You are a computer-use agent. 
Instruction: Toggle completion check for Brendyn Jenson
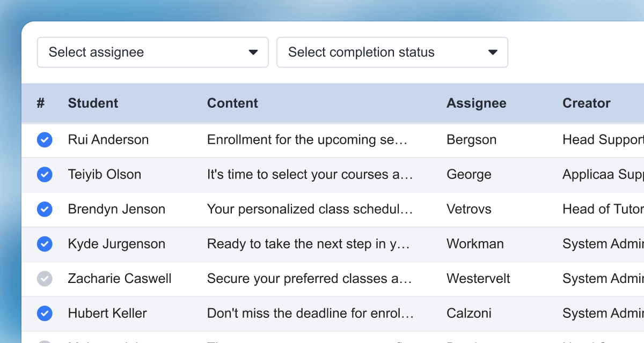45,210
